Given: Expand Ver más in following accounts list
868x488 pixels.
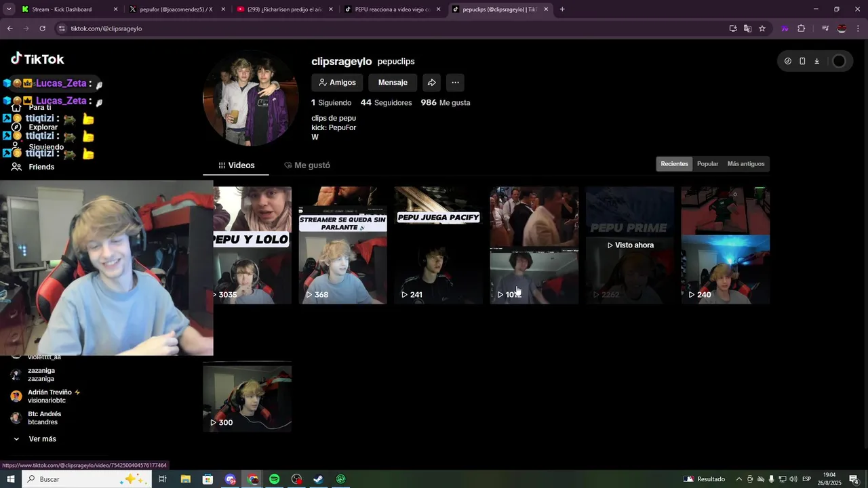Looking at the screenshot, I should pyautogui.click(x=35, y=439).
